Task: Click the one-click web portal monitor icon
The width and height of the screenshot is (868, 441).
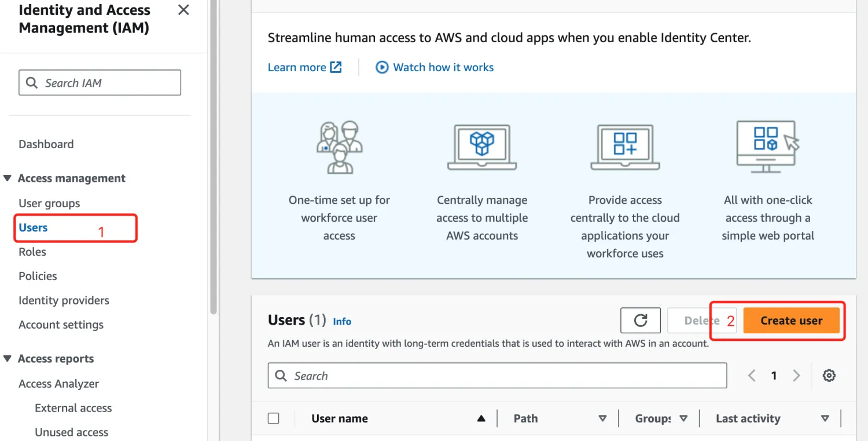Action: (x=768, y=146)
